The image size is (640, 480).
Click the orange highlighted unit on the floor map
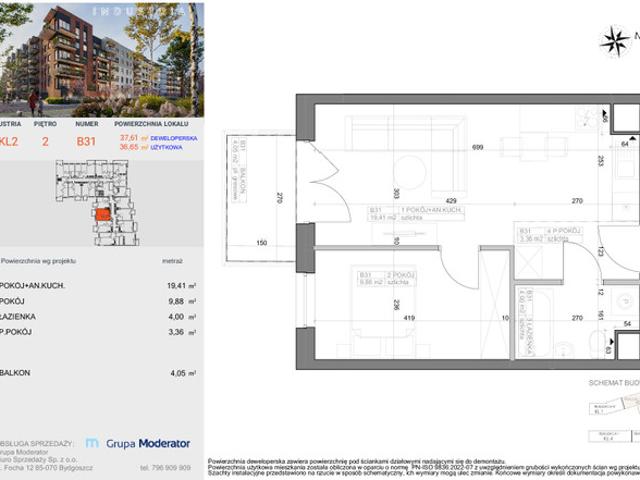(103, 214)
